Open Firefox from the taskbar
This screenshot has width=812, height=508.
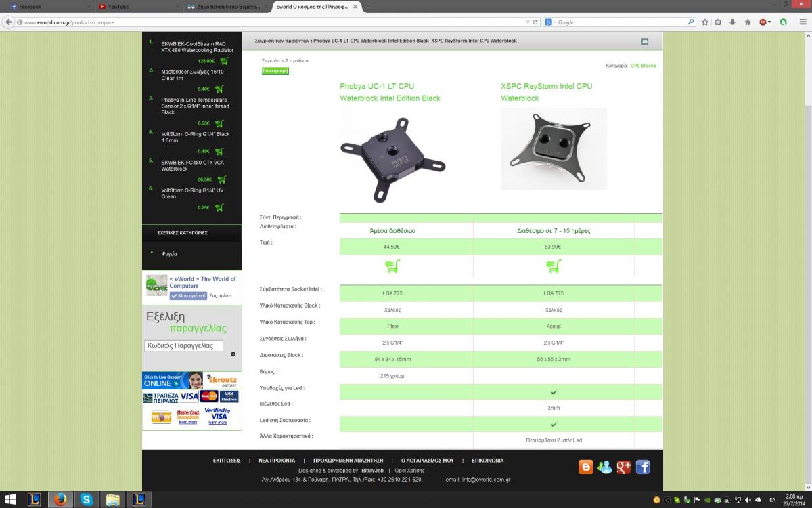(x=60, y=500)
